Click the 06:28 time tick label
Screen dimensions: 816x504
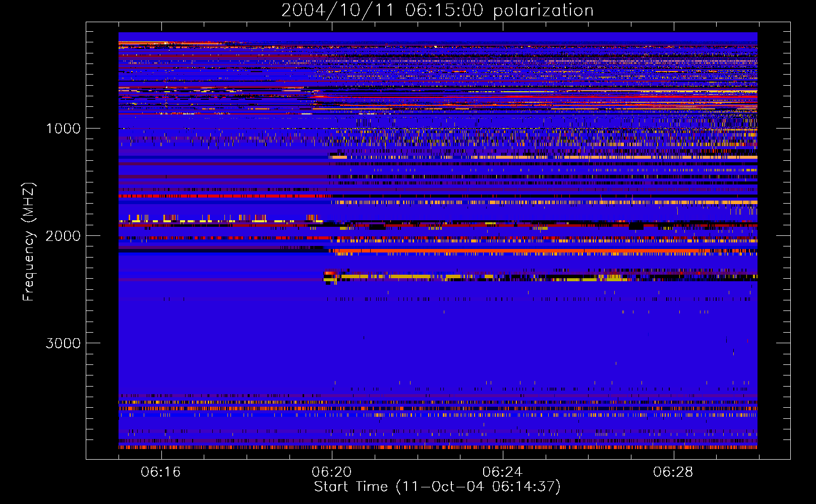[673, 472]
